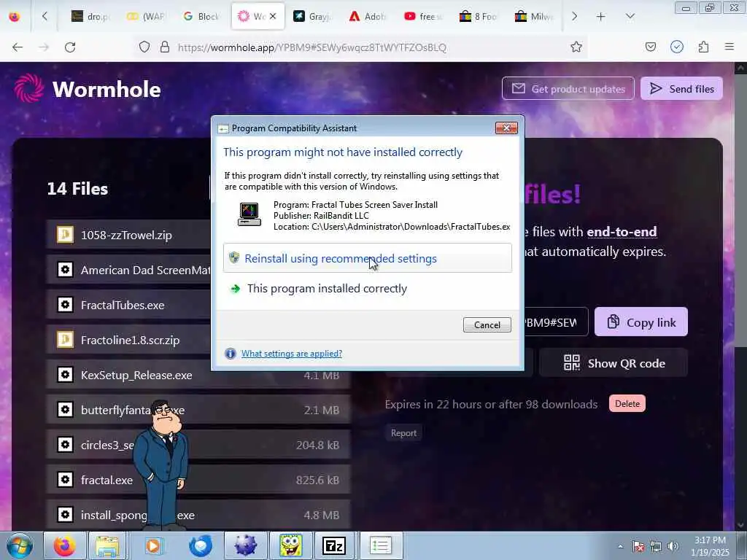Open Windows Explorer from taskbar
Image resolution: width=747 pixels, height=560 pixels.
(x=107, y=545)
